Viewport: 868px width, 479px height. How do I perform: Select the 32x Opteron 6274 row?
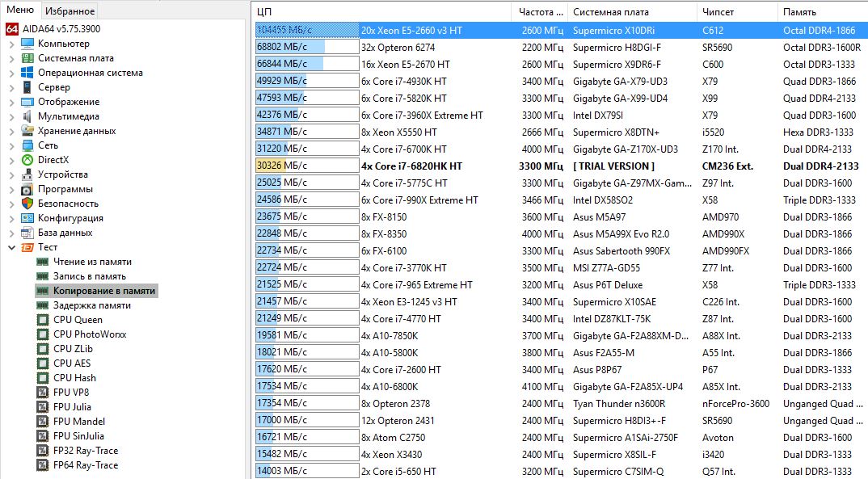(560, 48)
